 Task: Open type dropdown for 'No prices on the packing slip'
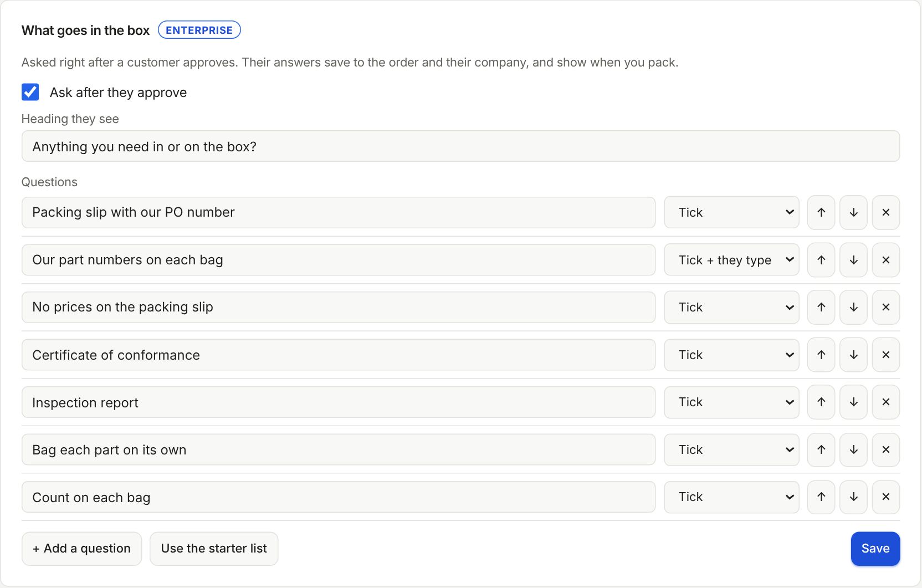[731, 307]
